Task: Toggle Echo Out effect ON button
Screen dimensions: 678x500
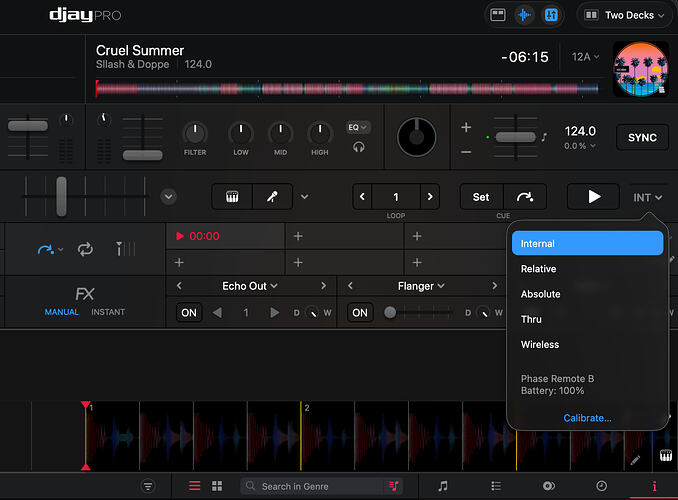Action: pyautogui.click(x=189, y=313)
